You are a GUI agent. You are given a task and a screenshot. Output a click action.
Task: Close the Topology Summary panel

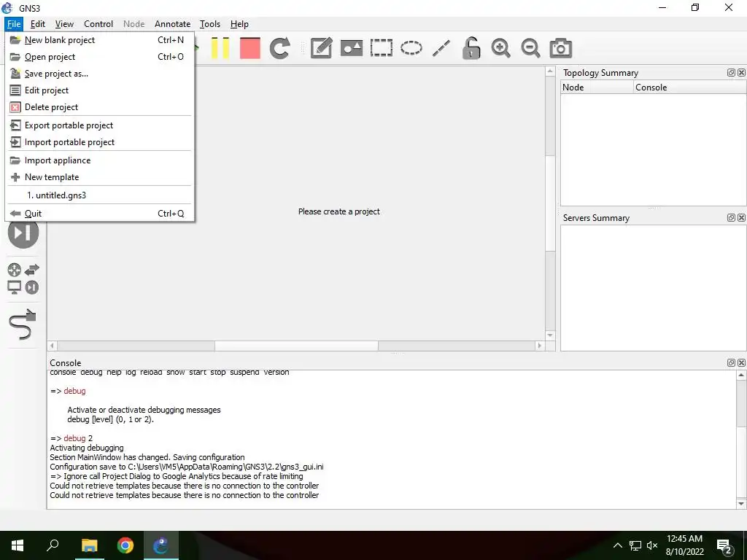(x=741, y=72)
